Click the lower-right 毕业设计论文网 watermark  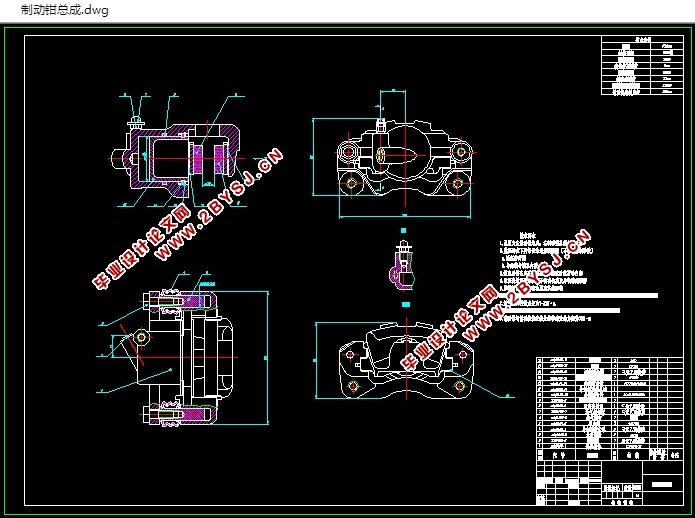click(x=449, y=329)
